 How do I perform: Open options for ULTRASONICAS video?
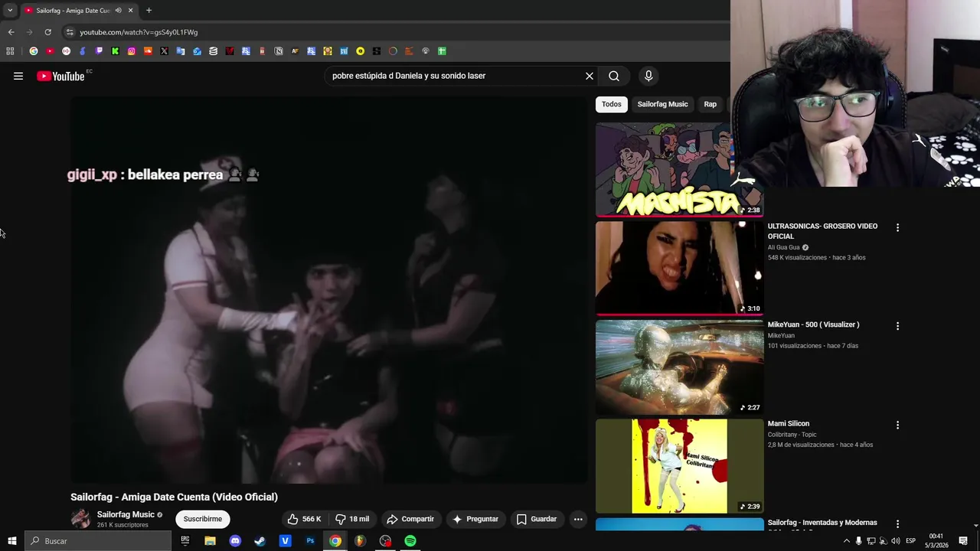tap(897, 227)
